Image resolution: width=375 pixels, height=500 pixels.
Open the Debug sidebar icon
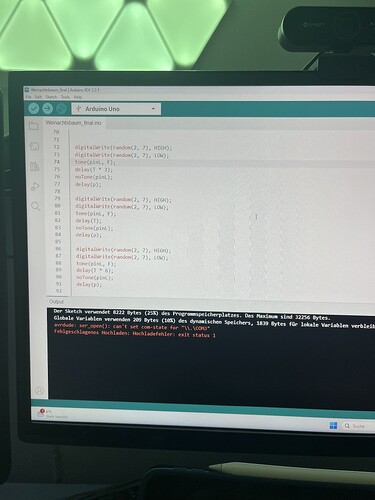[x=35, y=186]
